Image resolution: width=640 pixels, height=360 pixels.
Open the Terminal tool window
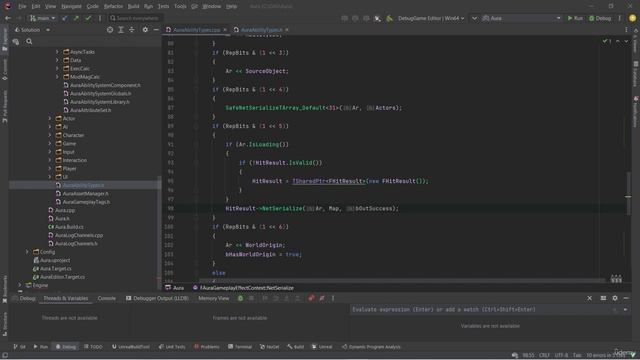tap(240, 347)
